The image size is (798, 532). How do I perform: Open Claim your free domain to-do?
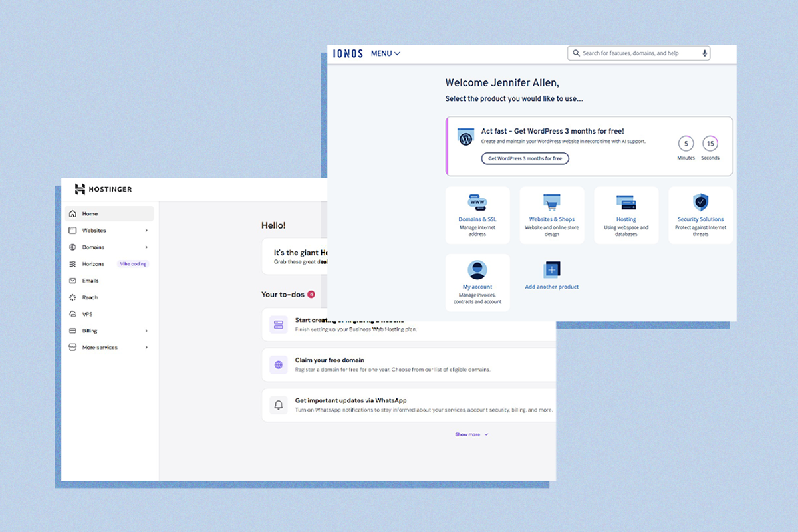tap(409, 364)
